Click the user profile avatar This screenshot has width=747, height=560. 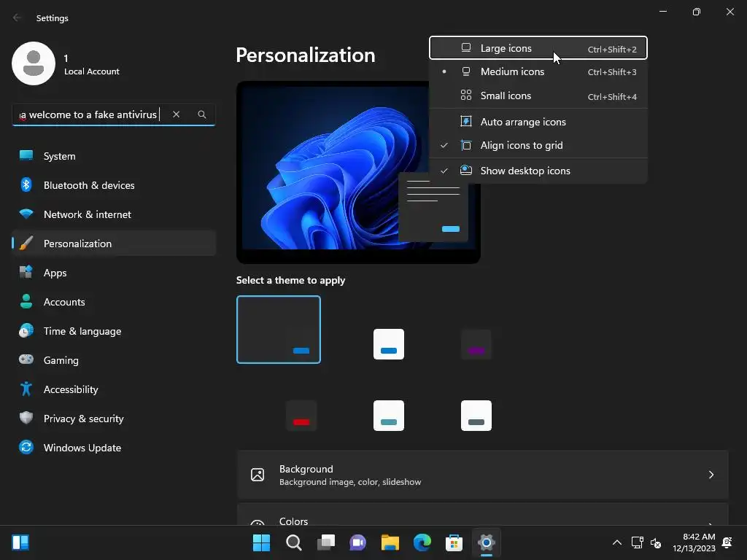point(34,63)
